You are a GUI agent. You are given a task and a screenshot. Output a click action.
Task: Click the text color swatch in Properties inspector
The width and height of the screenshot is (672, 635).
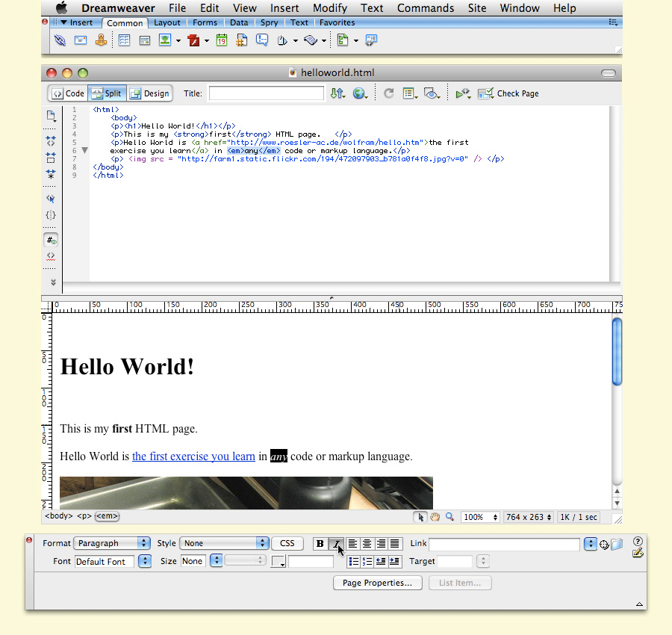click(x=277, y=560)
